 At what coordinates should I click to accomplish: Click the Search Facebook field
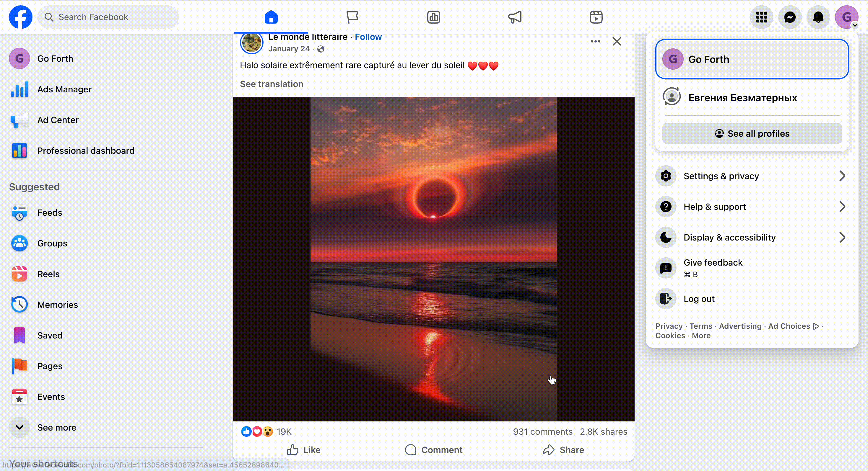tap(108, 17)
